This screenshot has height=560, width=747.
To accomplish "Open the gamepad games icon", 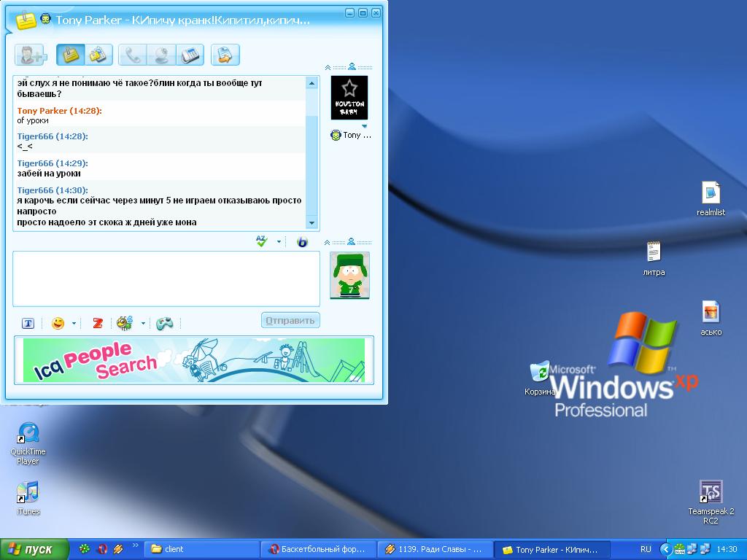I will click(165, 323).
